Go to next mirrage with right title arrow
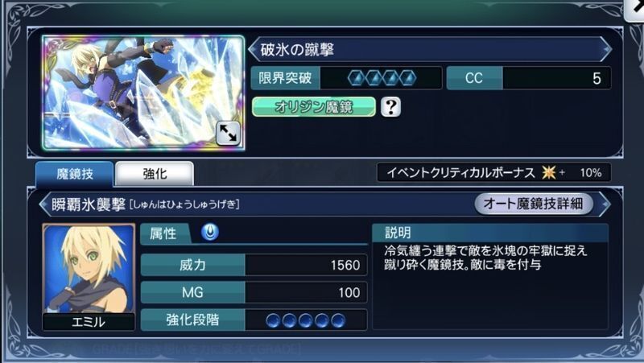644x363 pixels. (x=606, y=50)
